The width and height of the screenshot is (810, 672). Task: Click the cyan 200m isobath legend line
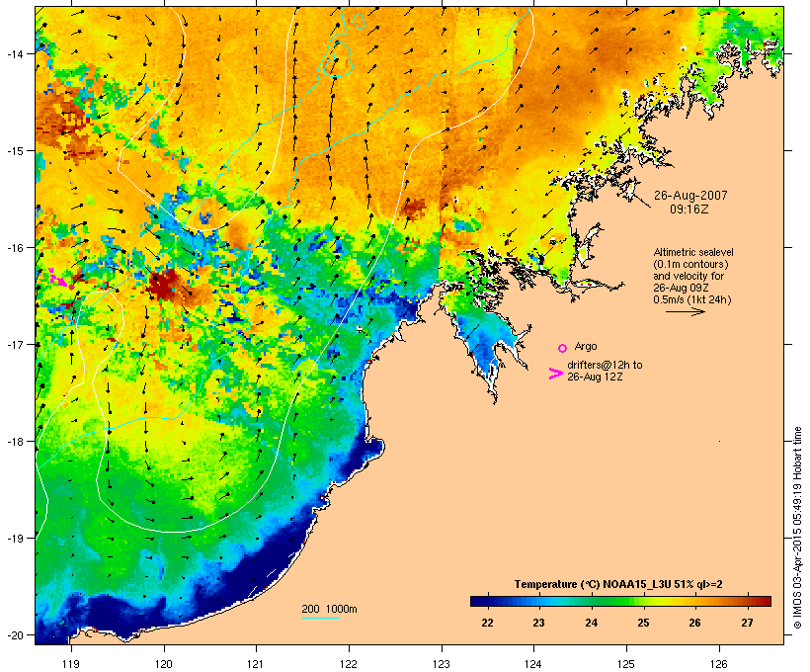coord(320,618)
